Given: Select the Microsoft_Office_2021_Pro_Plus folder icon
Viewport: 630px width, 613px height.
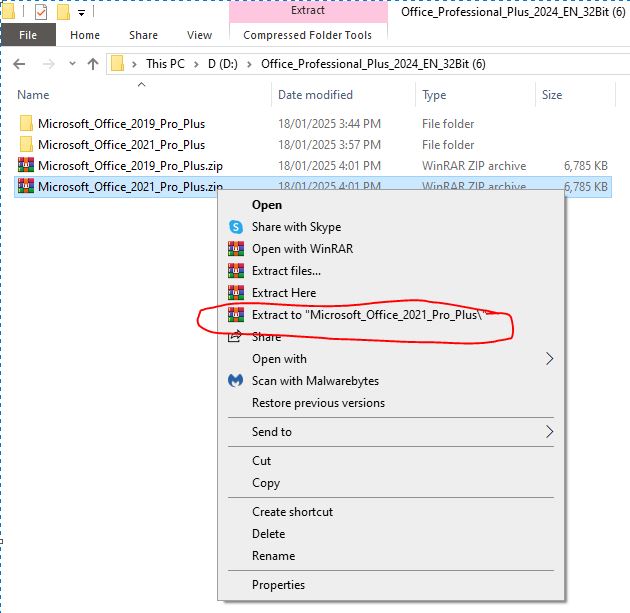Looking at the screenshot, I should point(26,144).
